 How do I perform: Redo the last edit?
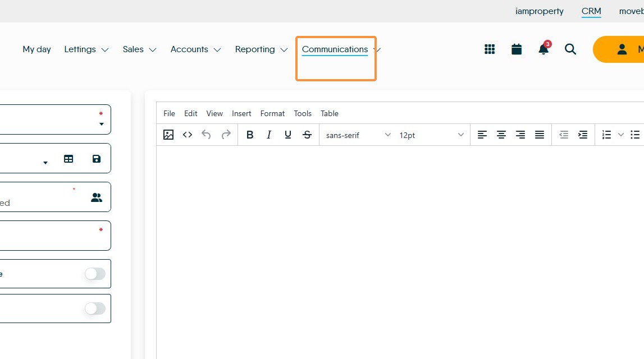point(226,135)
